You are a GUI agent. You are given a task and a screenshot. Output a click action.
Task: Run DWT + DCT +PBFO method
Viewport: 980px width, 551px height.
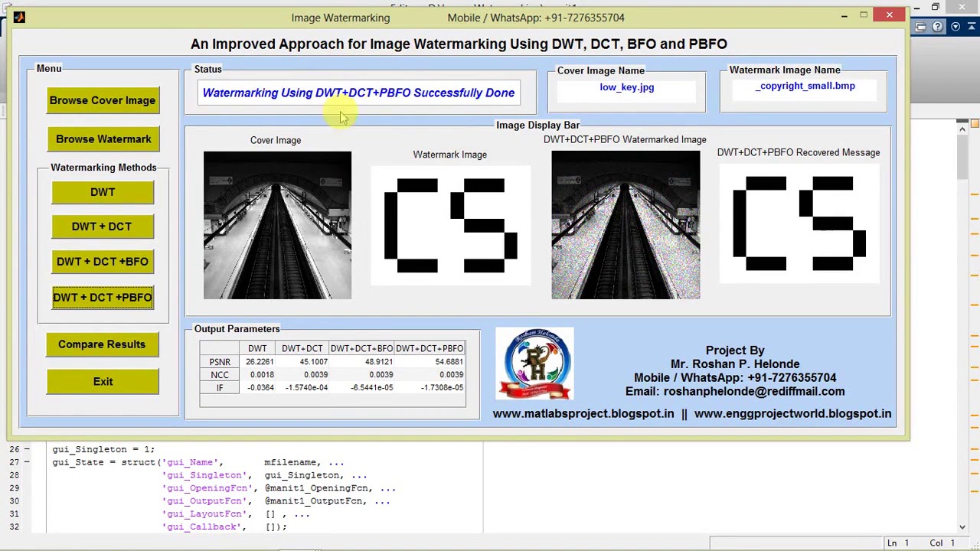tap(103, 297)
